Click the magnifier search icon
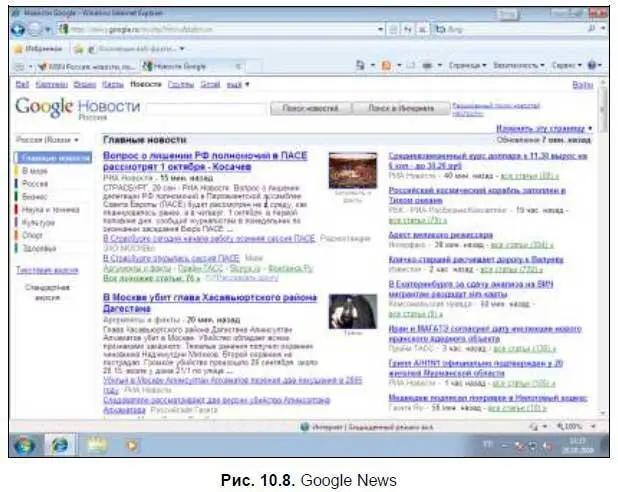The height and width of the screenshot is (492, 618). pyautogui.click(x=591, y=29)
